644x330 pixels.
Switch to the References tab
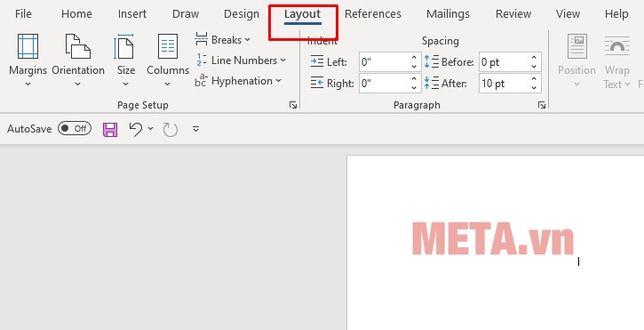pos(373,14)
